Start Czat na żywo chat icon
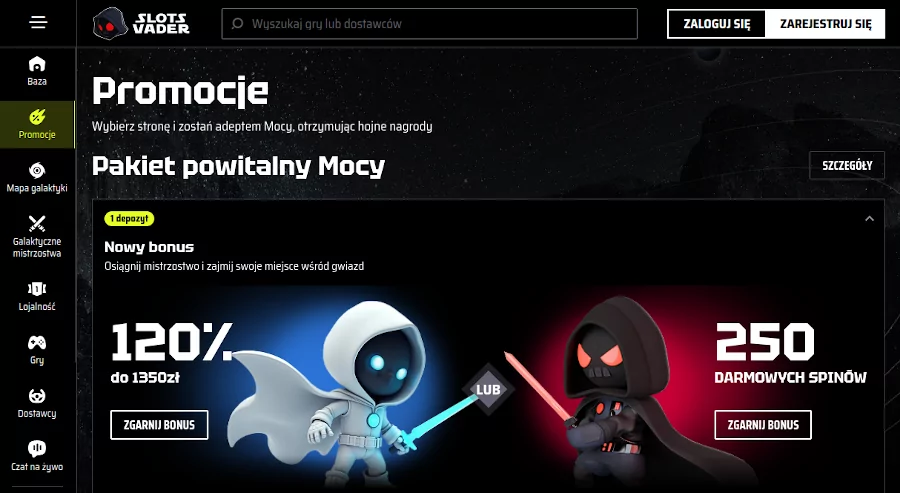 click(x=37, y=448)
